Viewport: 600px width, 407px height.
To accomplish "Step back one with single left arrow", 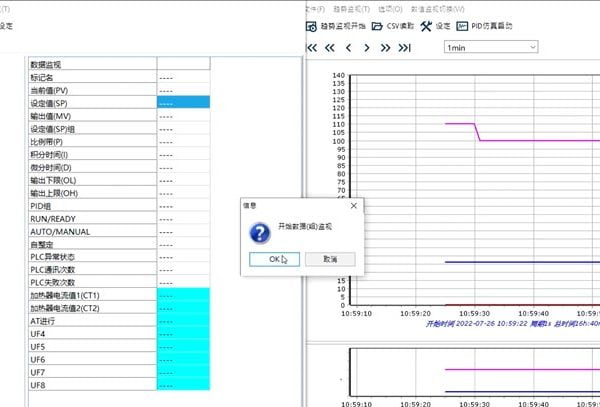I will pyautogui.click(x=348, y=47).
